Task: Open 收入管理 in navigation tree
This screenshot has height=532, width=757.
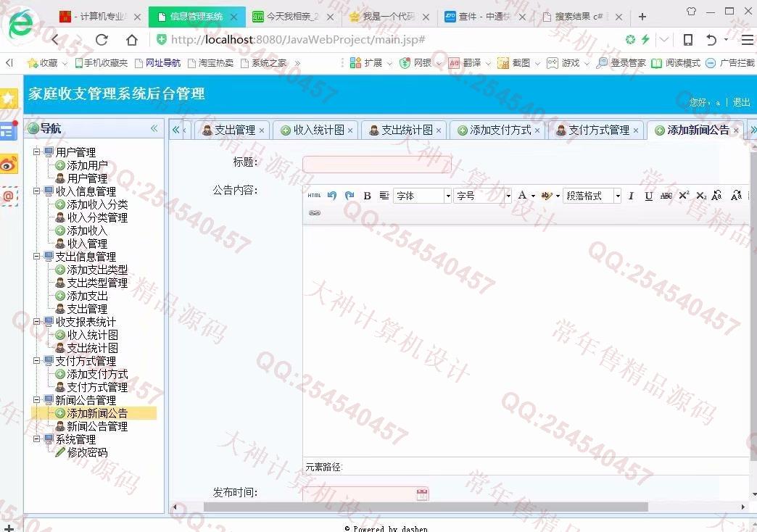Action: pos(87,244)
